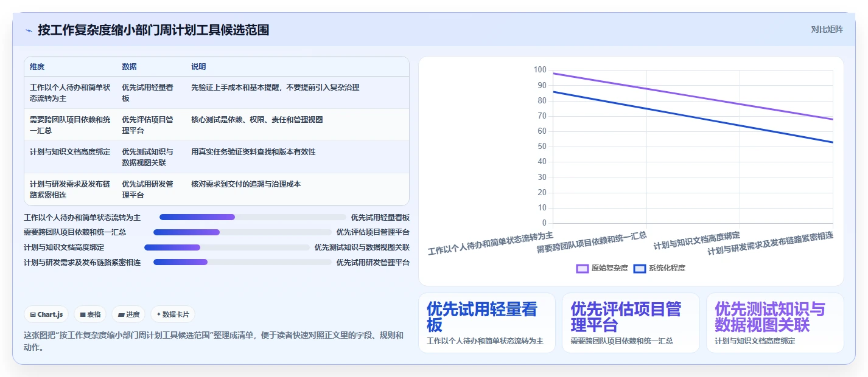Click the 维度 column header
868x377 pixels.
tap(70, 67)
